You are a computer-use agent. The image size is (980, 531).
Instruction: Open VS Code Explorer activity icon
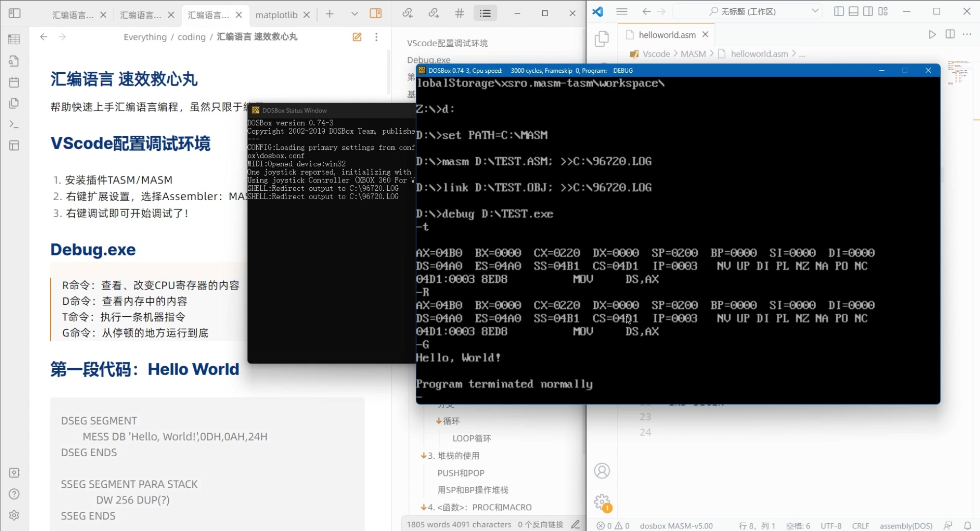(602, 39)
